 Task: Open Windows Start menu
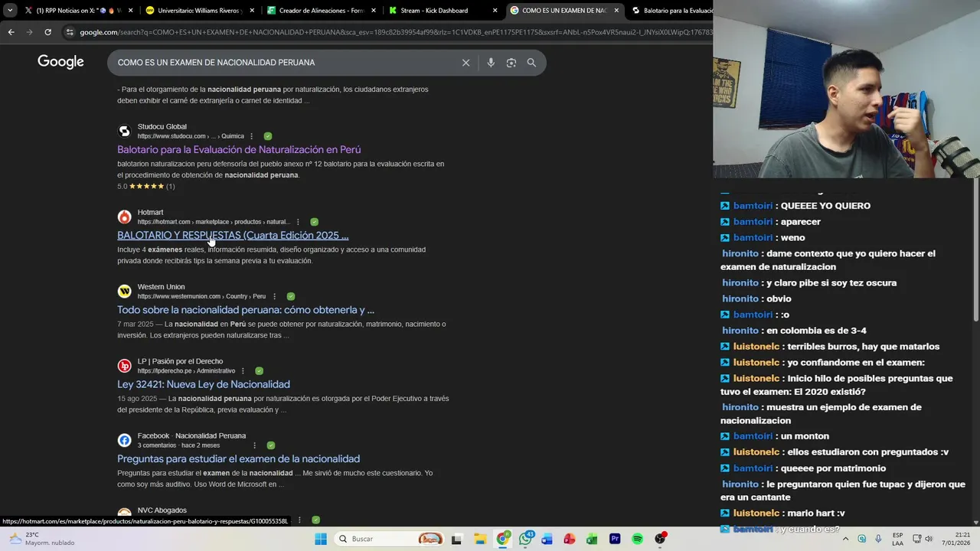pyautogui.click(x=321, y=539)
